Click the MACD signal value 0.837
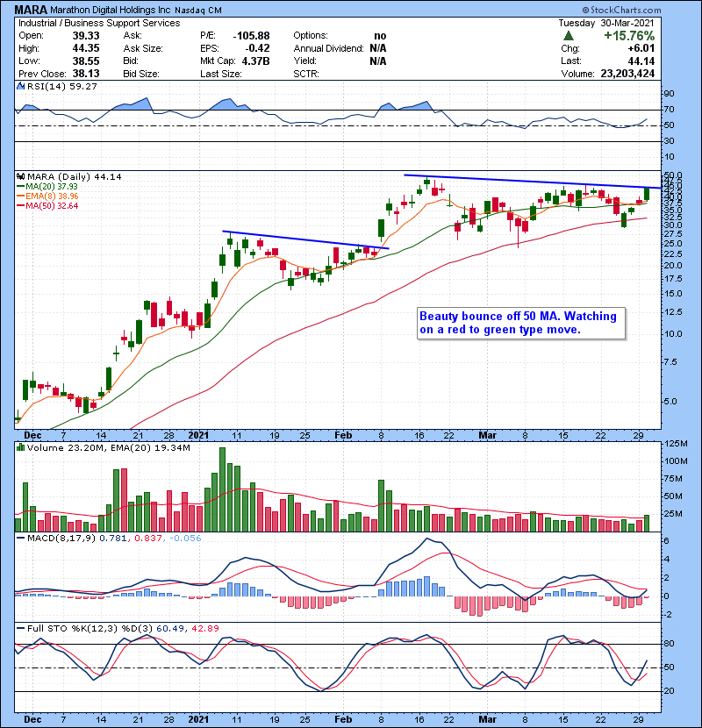Screen dimensions: 702x728 pyautogui.click(x=147, y=539)
